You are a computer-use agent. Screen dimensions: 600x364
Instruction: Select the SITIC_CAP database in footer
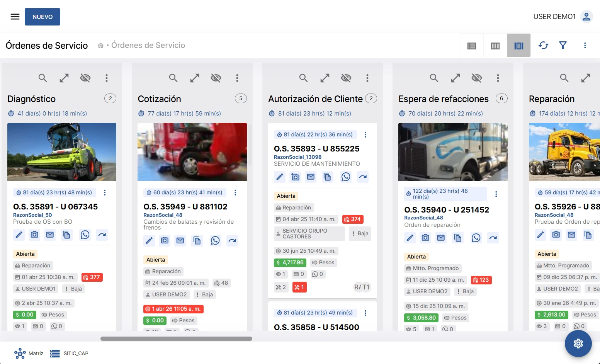tap(69, 353)
